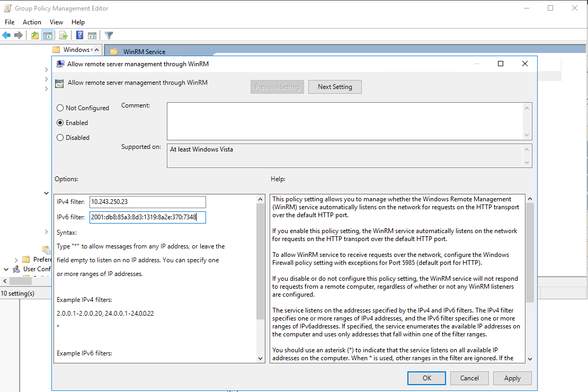Viewport: 588px width, 392px height.
Task: Click into the Comment text box
Action: [345, 121]
